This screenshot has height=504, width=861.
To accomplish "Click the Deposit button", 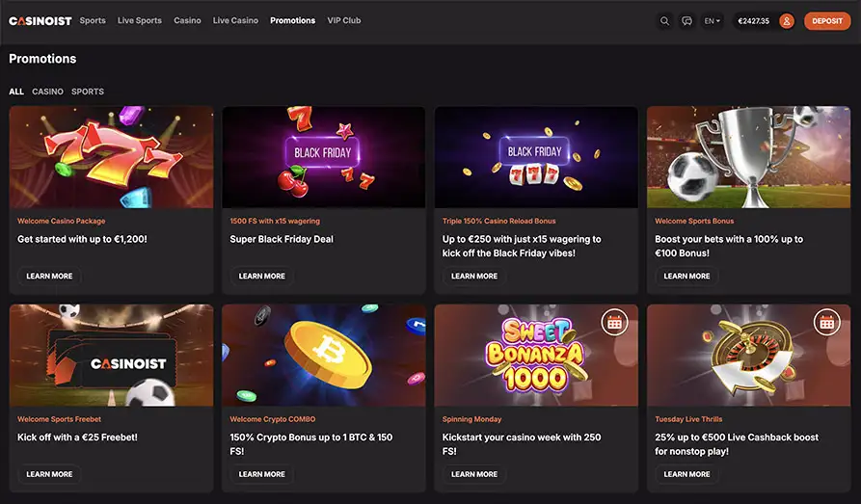I will [x=827, y=21].
